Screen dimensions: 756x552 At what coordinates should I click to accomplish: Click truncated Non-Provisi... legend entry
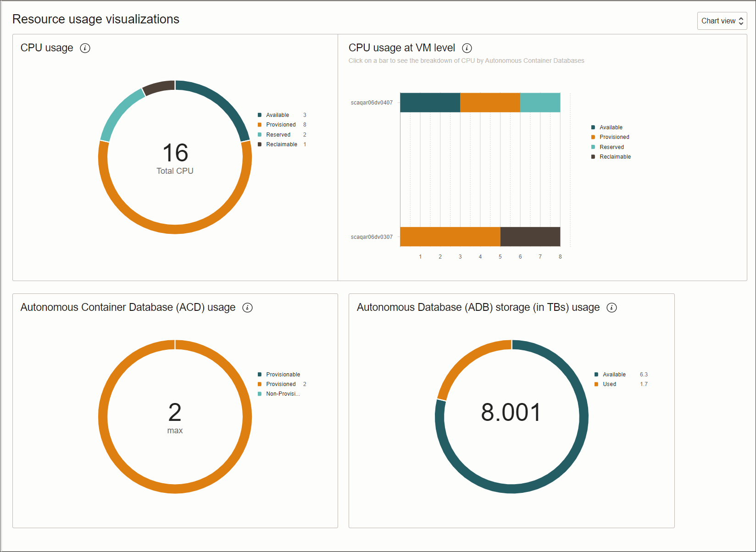(283, 394)
